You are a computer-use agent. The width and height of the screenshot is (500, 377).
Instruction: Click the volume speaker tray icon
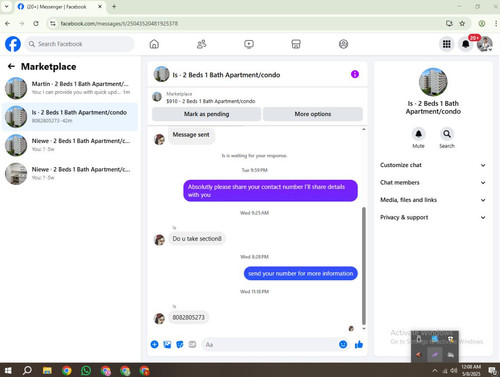pos(453,370)
